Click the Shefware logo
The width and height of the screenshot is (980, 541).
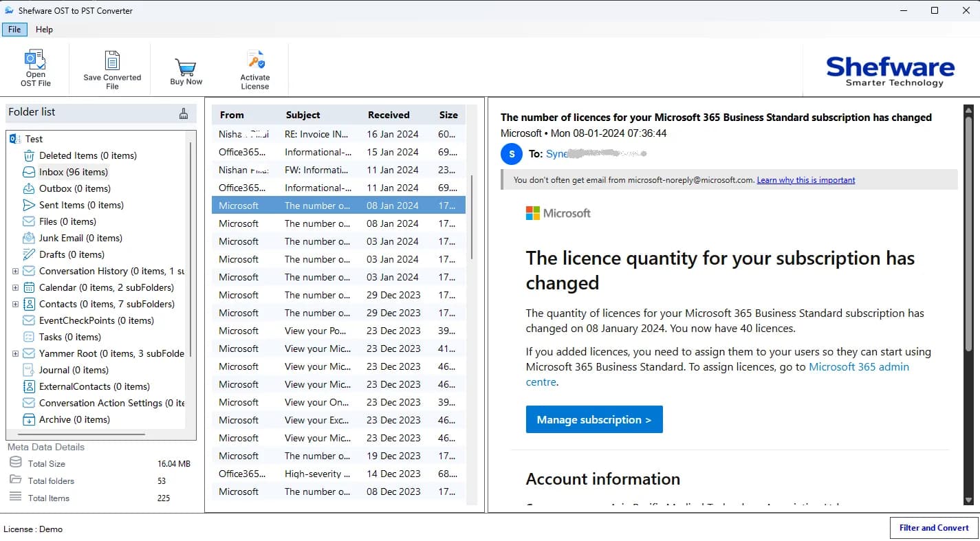pos(891,71)
